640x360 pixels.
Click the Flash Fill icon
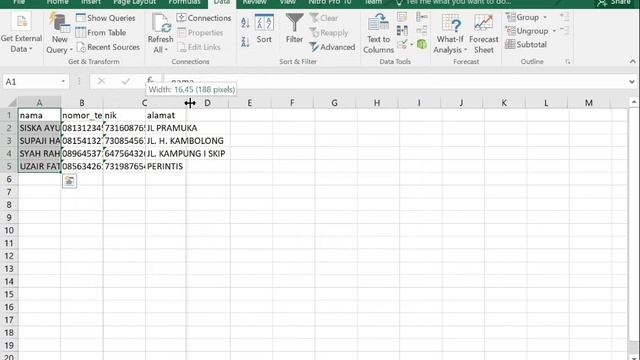click(x=402, y=17)
